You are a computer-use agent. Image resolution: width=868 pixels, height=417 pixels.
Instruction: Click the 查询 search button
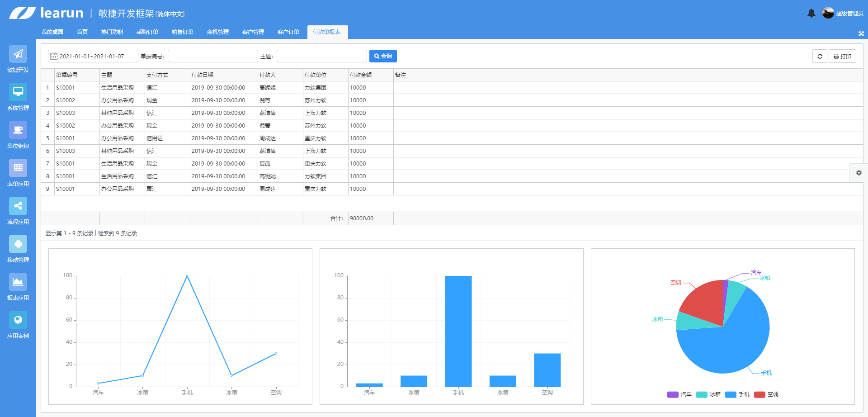383,56
